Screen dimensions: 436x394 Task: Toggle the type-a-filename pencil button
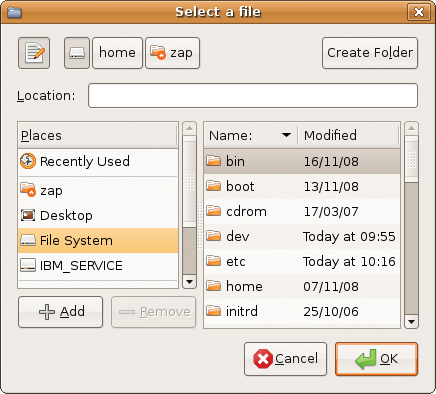(34, 53)
